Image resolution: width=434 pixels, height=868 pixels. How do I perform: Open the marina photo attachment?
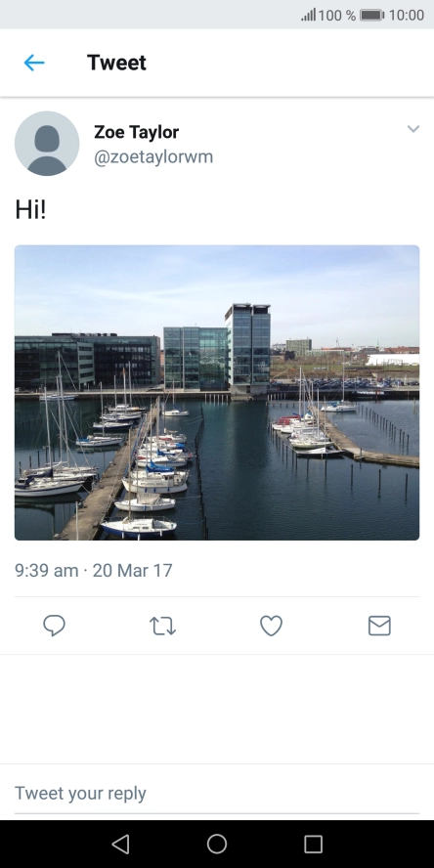217,393
